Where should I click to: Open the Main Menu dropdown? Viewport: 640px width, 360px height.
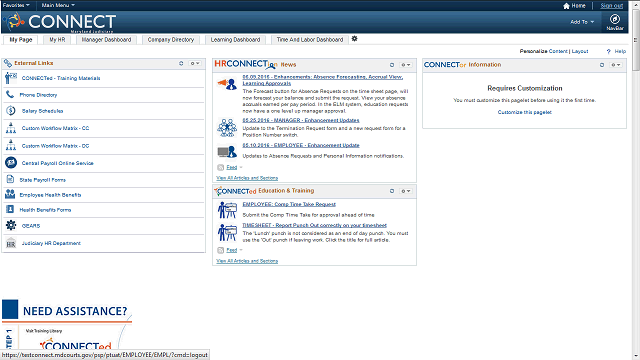(58, 5)
